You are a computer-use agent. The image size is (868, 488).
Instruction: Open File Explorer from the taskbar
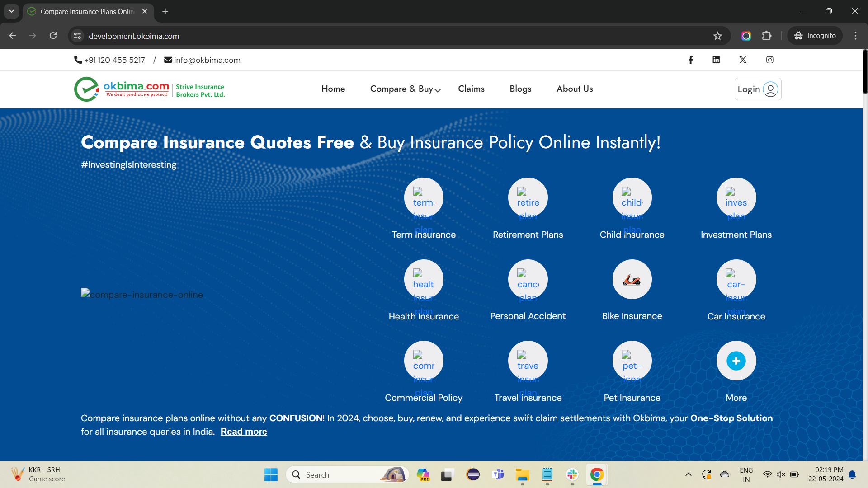pyautogui.click(x=522, y=474)
